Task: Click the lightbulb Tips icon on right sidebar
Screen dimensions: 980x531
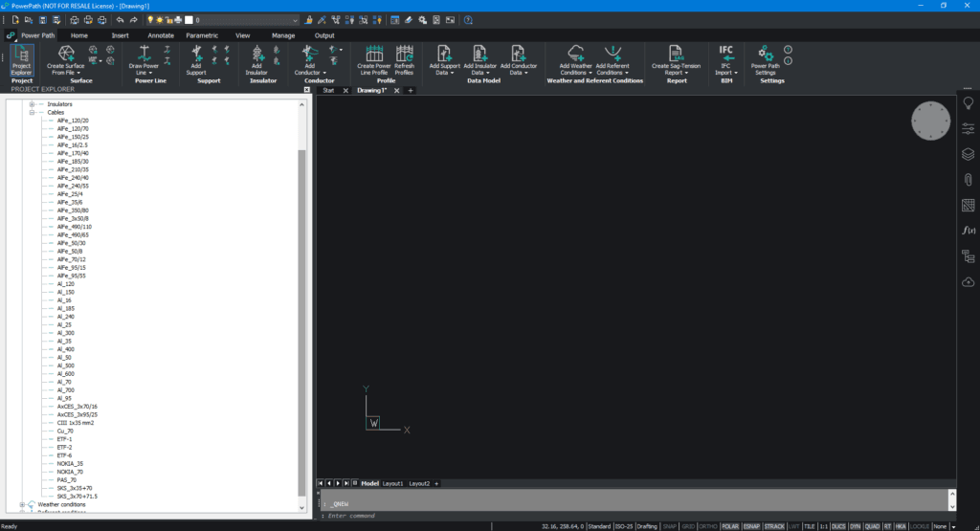Action: coord(969,103)
